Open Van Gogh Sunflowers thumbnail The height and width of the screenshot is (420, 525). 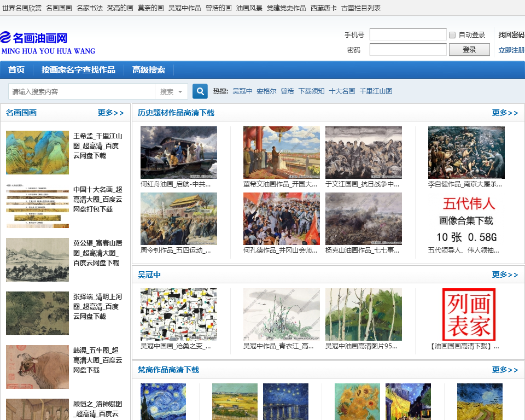pos(357,401)
